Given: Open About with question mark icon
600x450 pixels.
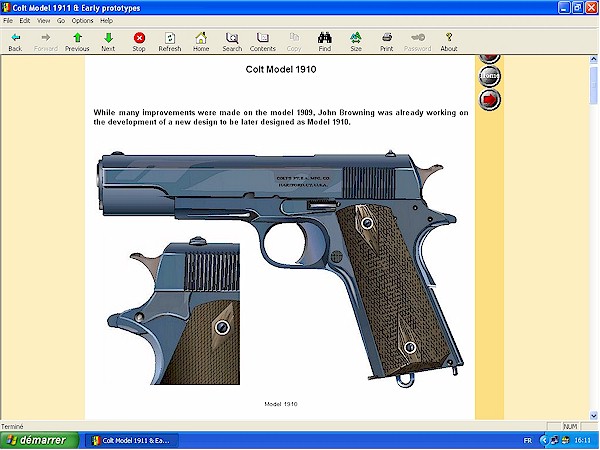Looking at the screenshot, I should click(x=449, y=38).
